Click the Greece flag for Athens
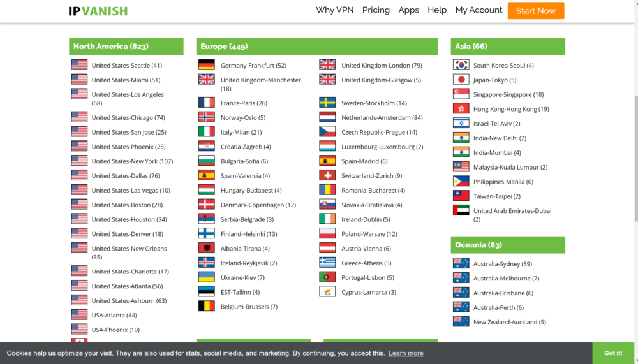The image size is (638, 364). coord(327,263)
